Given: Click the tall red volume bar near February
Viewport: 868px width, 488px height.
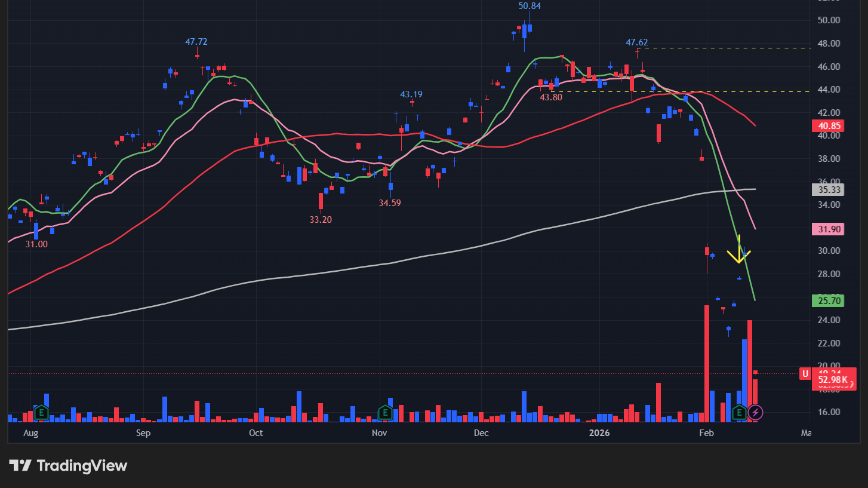Looking at the screenshot, I should [707, 358].
